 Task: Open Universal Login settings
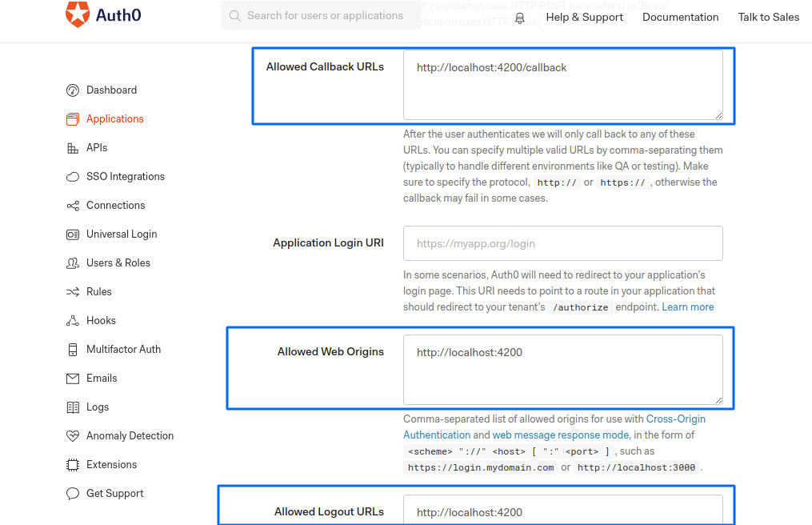(122, 234)
